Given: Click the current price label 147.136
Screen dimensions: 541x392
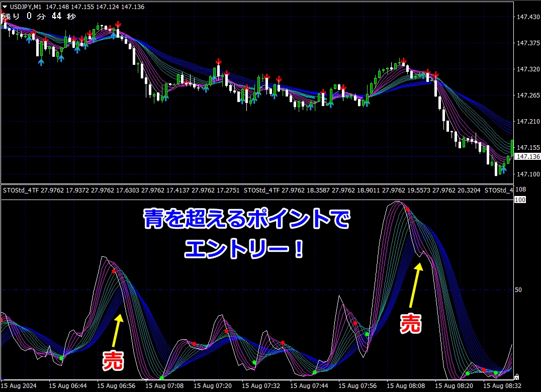Looking at the screenshot, I should [x=527, y=157].
